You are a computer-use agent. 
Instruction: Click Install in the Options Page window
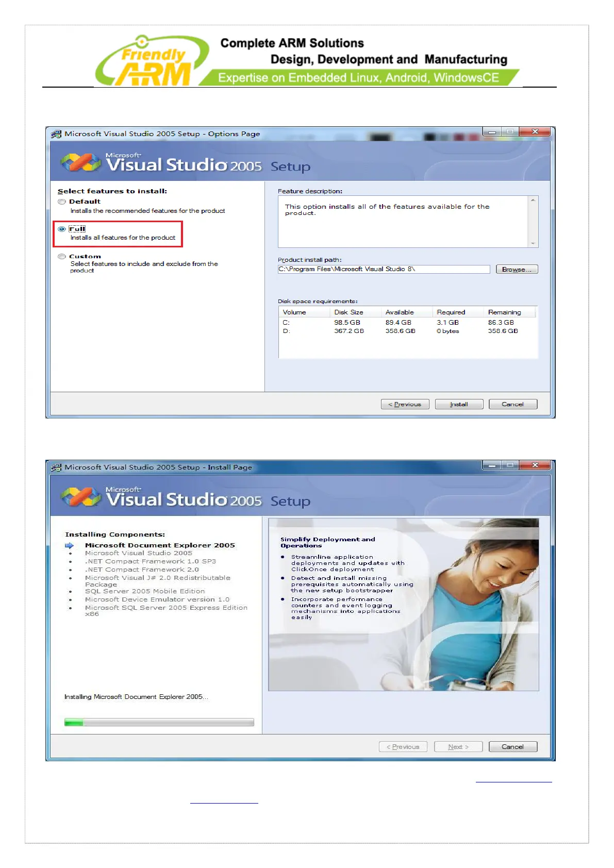(459, 404)
